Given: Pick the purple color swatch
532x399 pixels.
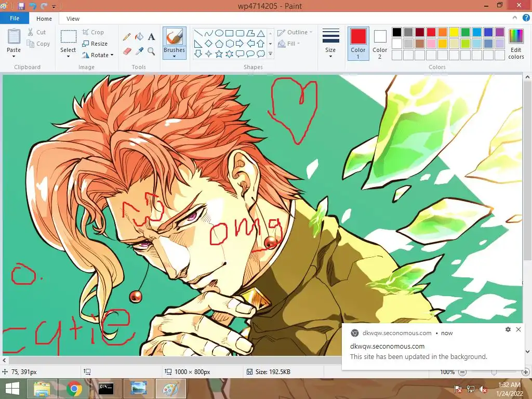Looking at the screenshot, I should tap(500, 32).
